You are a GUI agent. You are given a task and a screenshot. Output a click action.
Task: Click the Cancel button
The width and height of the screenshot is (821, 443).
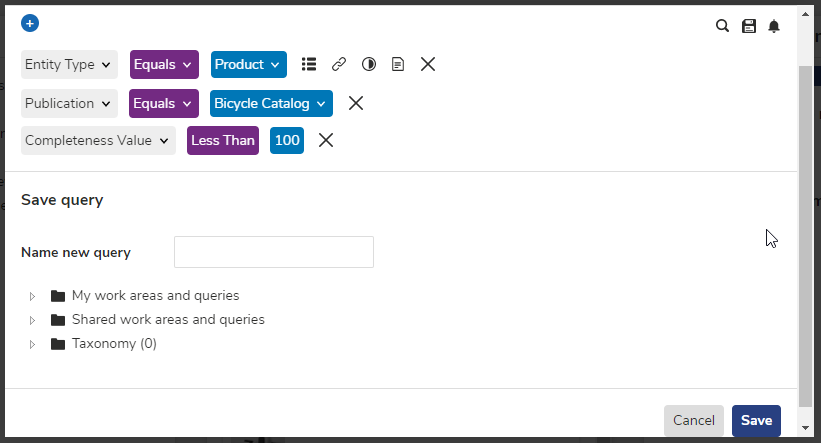694,420
